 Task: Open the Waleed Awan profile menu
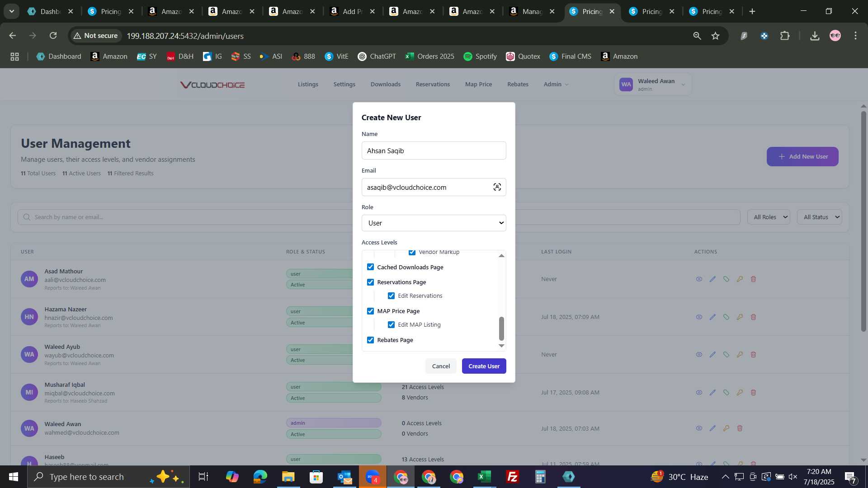(653, 84)
